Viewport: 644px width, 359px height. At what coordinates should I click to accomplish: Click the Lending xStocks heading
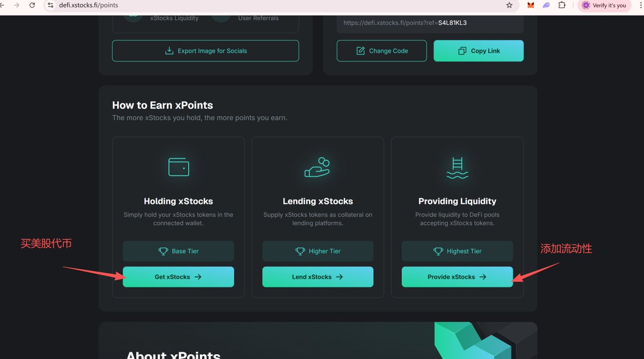click(318, 201)
